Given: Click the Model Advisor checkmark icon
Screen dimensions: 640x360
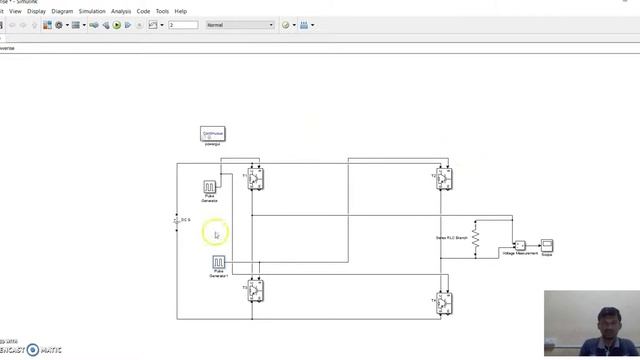Looking at the screenshot, I should pos(285,25).
